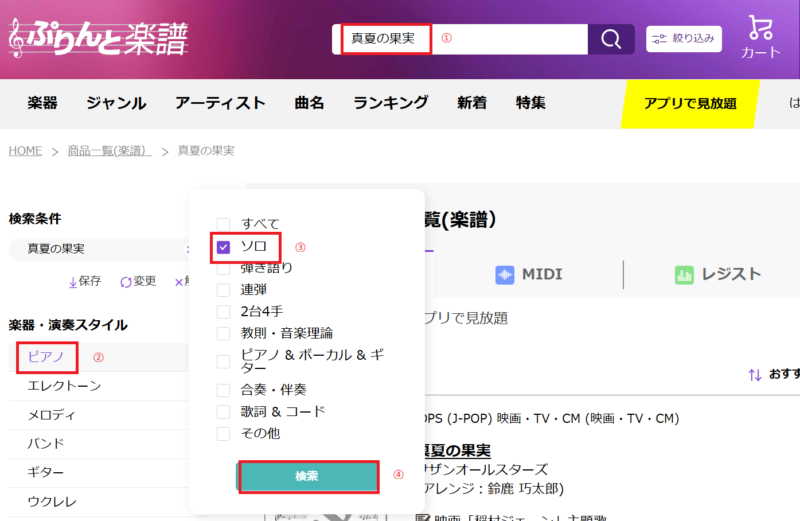Open the ランキング menu item
Image resolution: width=800 pixels, height=521 pixels.
click(x=390, y=103)
